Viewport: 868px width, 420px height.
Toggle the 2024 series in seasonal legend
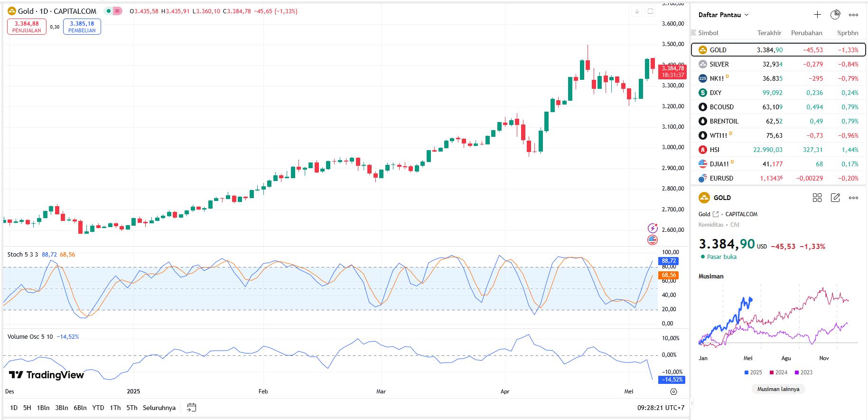click(x=778, y=372)
